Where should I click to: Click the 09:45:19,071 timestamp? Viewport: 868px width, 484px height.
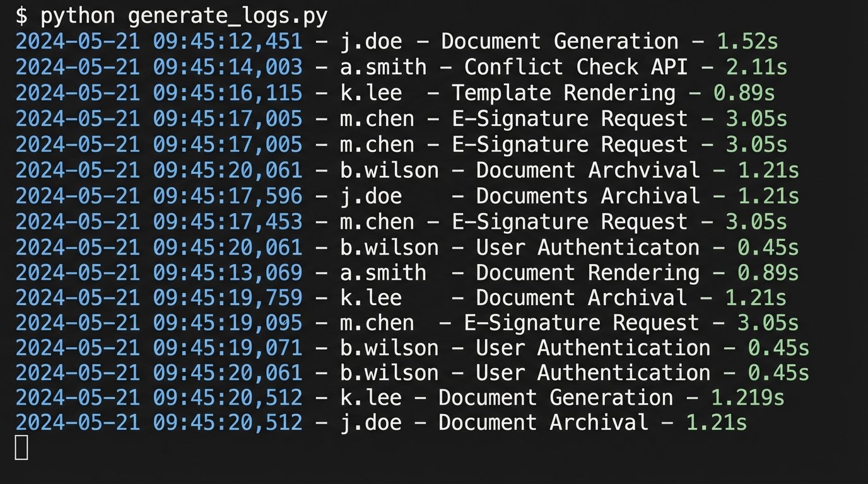(x=227, y=348)
